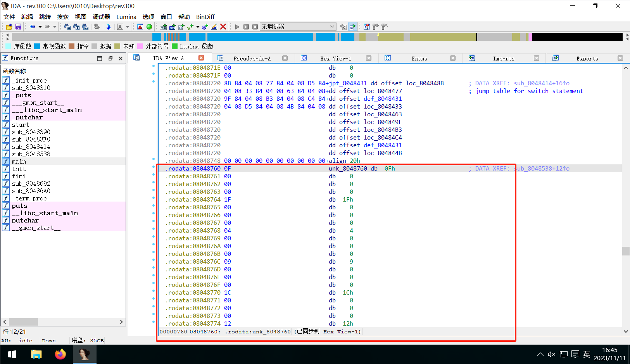Open the 选项 menu
The height and width of the screenshot is (364, 630).
coord(148,17)
